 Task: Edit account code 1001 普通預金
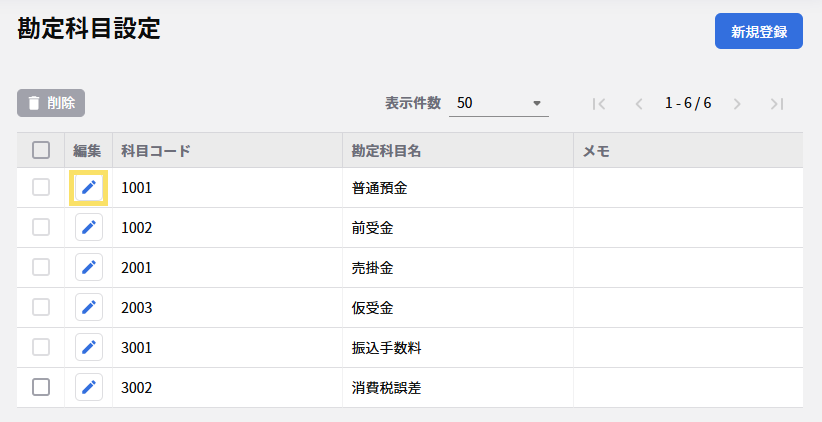89,187
